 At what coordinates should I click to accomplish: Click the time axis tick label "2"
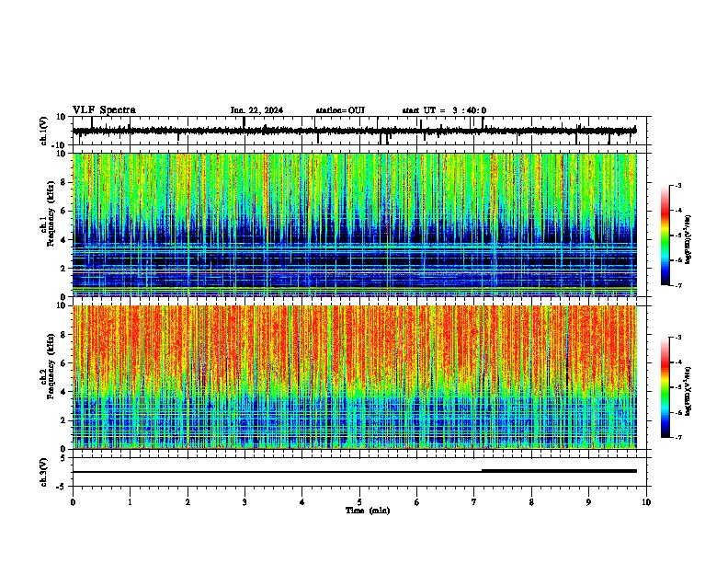click(x=188, y=502)
